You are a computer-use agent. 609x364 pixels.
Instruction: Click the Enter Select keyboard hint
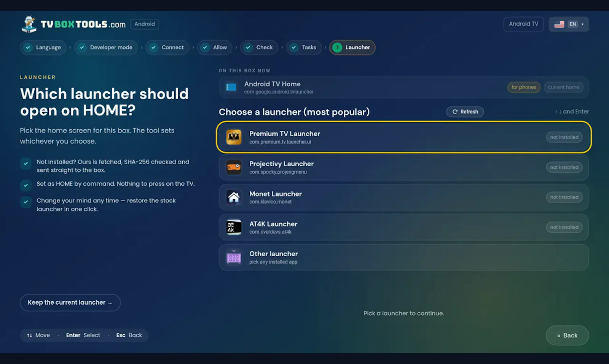coord(83,335)
